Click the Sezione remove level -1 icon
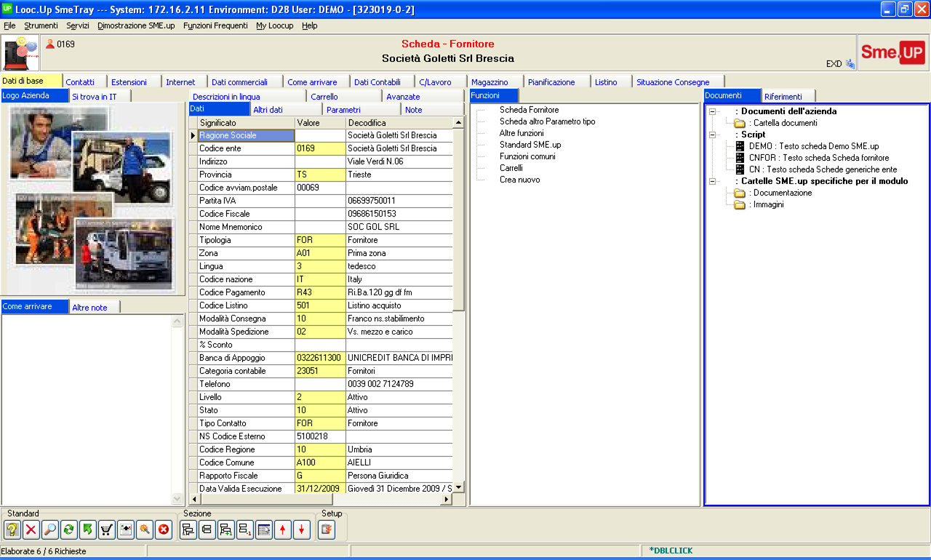The width and height of the screenshot is (931, 560). tap(245, 530)
